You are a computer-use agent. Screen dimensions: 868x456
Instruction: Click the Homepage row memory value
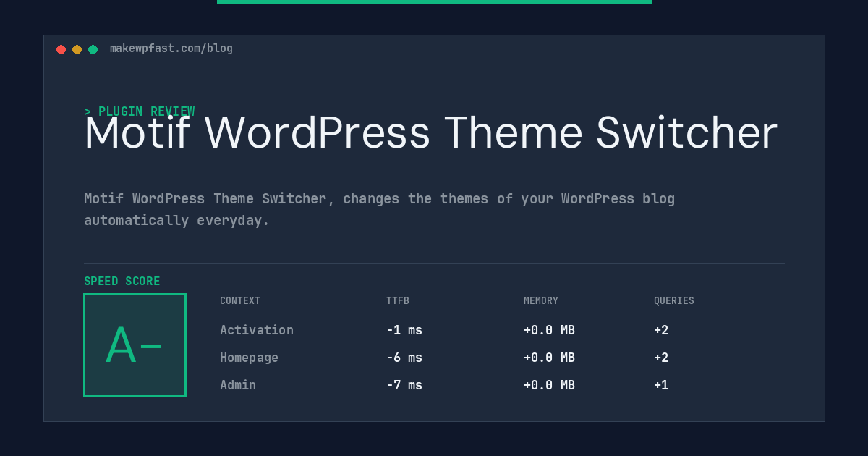click(549, 358)
